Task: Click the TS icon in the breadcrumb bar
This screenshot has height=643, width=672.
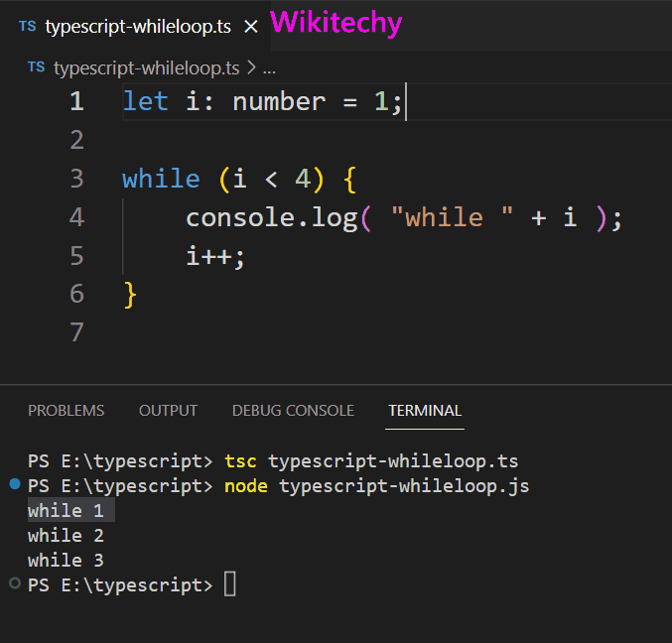Action: 36,66
